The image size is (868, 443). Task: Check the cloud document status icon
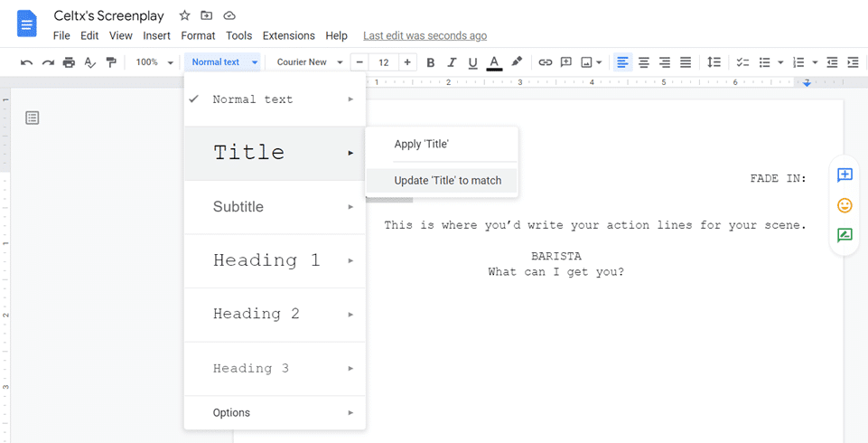click(229, 15)
